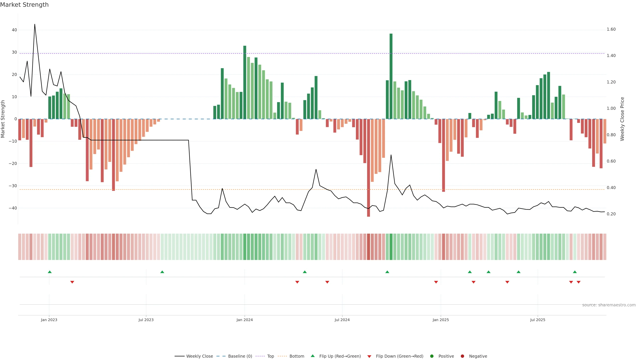Click the last green flip-up triangle after Jul 2025

click(575, 272)
